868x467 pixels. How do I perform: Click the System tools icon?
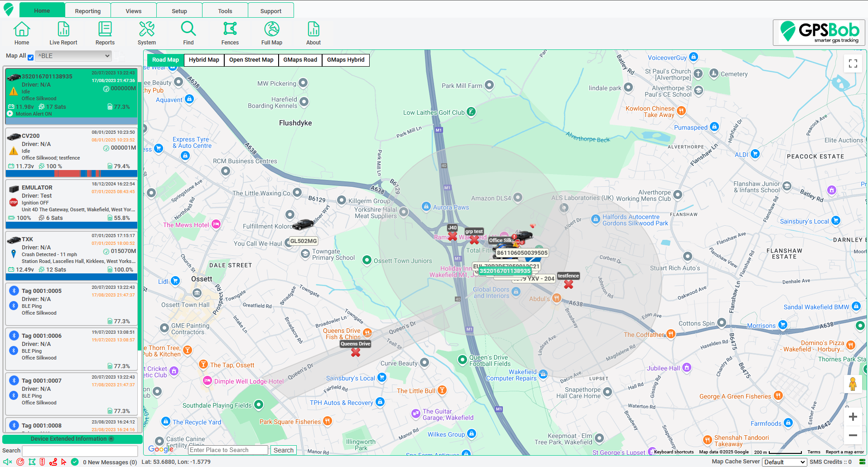click(x=147, y=33)
